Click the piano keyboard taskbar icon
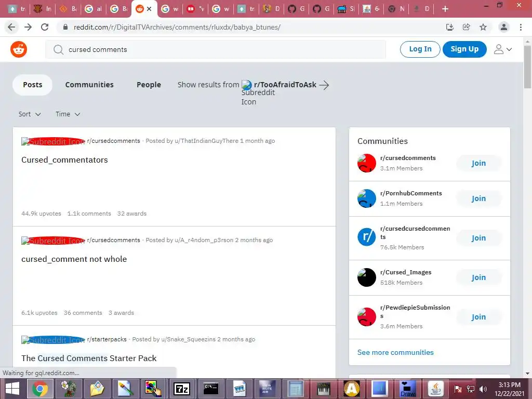The image size is (532, 399). [323, 389]
